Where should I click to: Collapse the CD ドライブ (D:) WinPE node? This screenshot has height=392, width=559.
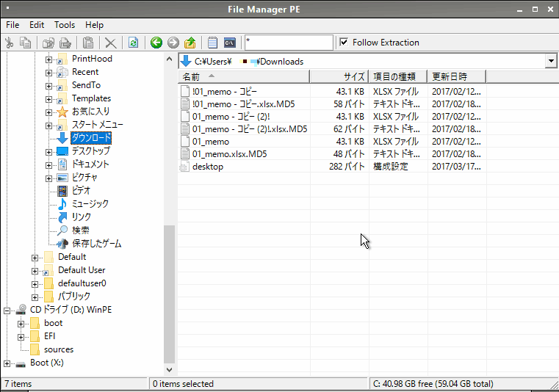(7, 311)
